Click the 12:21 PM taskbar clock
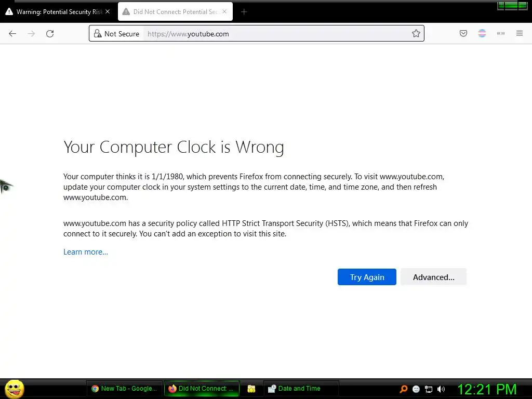The image size is (532, 399). point(487,390)
